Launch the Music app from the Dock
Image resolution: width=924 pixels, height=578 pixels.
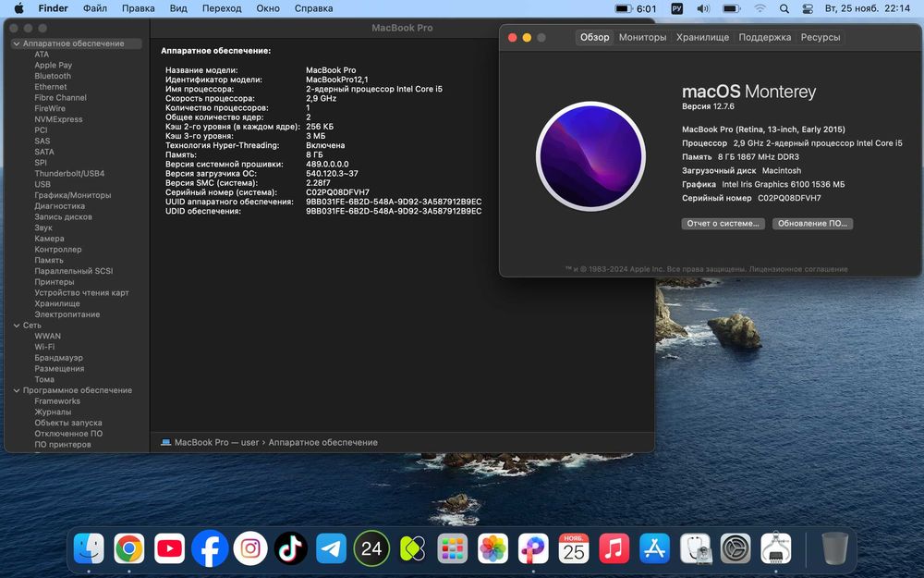click(x=614, y=548)
